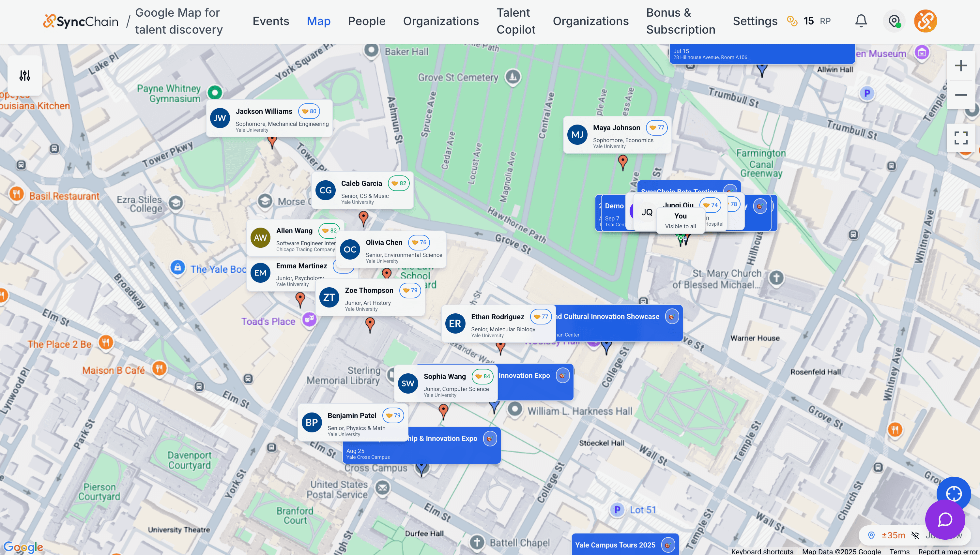
Task: Click the orange SyncChain profile avatar
Action: [925, 21]
